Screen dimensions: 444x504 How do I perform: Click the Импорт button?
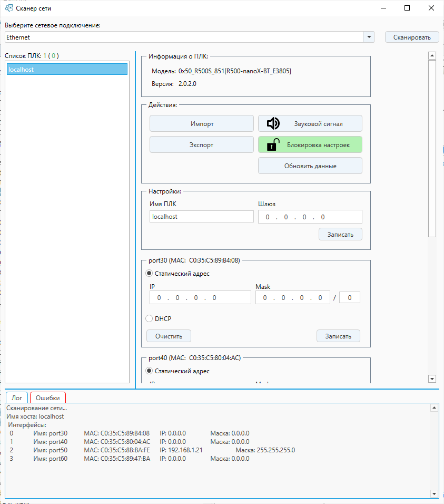click(202, 123)
